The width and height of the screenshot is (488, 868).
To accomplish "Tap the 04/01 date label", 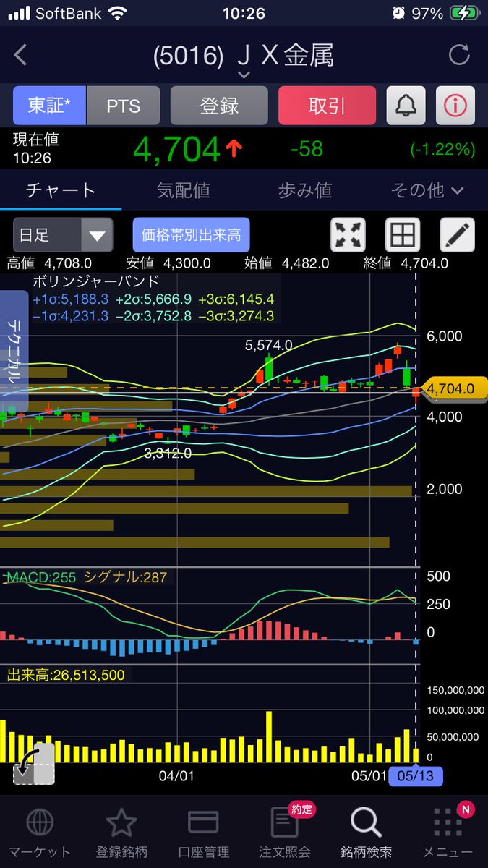I will point(176,775).
